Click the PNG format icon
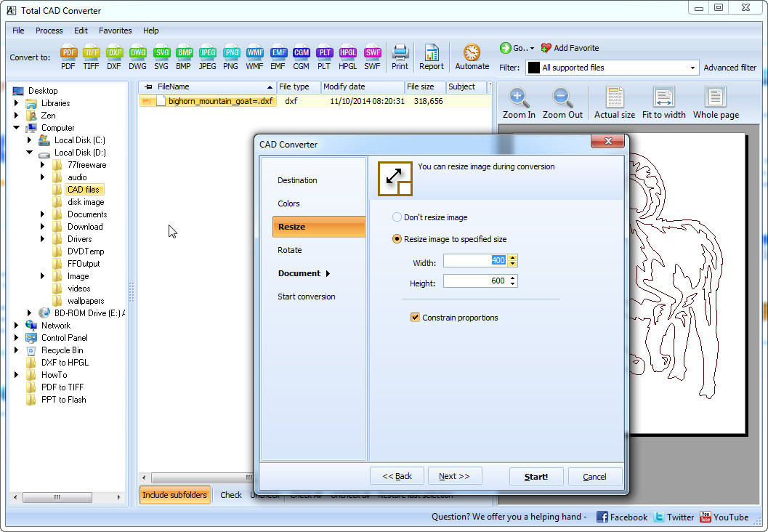The width and height of the screenshot is (768, 532). tap(231, 57)
